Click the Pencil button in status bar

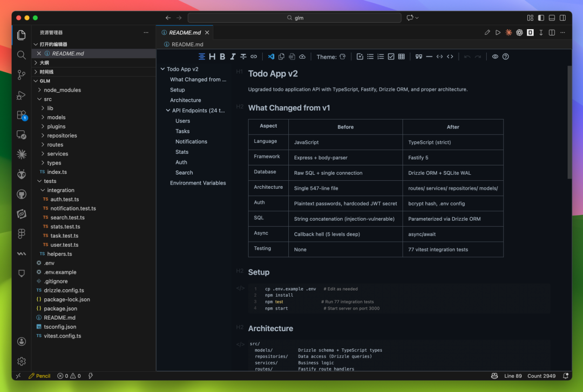(39, 376)
